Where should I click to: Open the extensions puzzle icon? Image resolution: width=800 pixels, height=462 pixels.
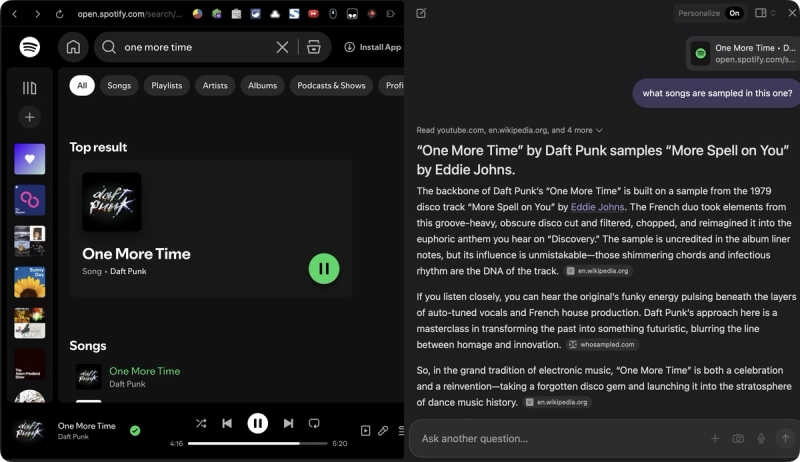click(x=391, y=14)
